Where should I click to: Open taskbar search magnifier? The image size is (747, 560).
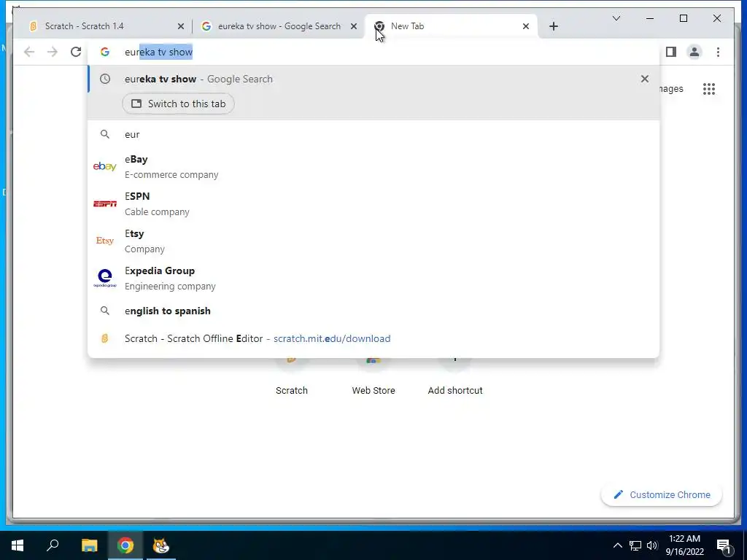pyautogui.click(x=53, y=545)
